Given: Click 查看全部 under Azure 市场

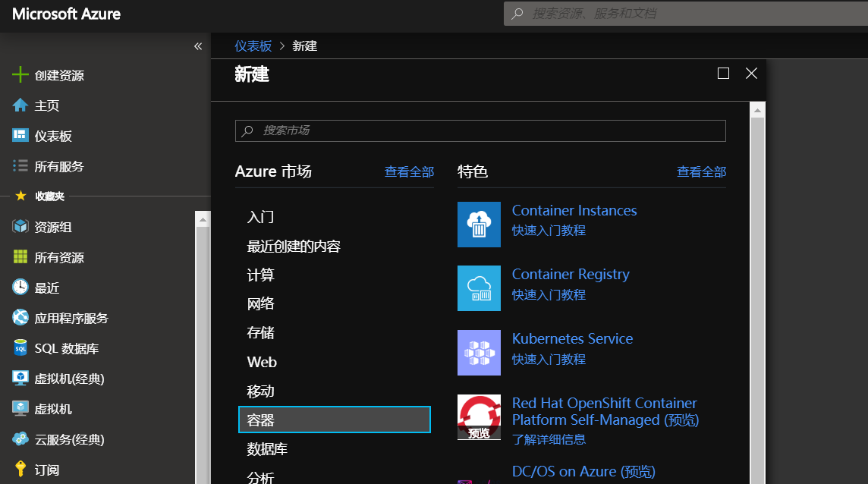Looking at the screenshot, I should pos(409,171).
